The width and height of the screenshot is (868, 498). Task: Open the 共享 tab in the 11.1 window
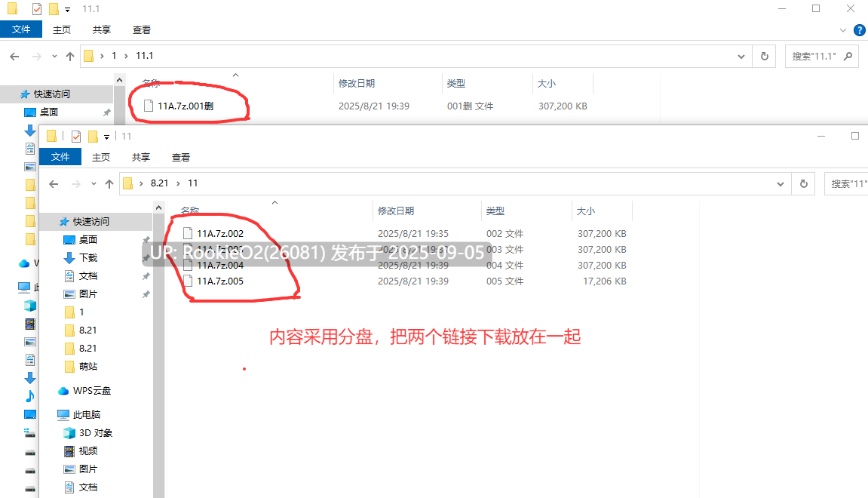(101, 30)
